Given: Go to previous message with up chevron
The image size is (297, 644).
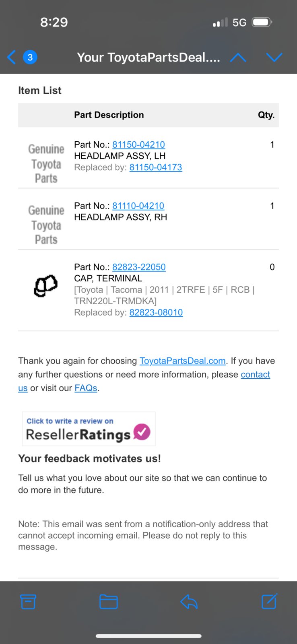Looking at the screenshot, I should pos(238,58).
